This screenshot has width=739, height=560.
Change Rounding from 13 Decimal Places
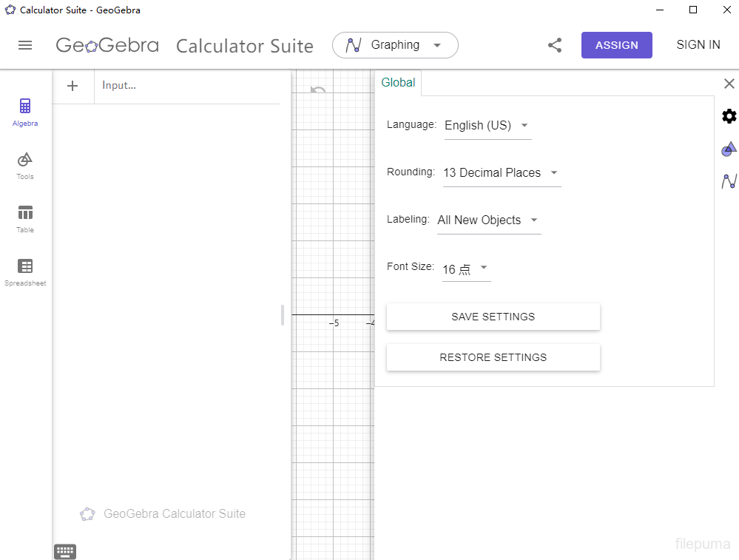pyautogui.click(x=501, y=173)
